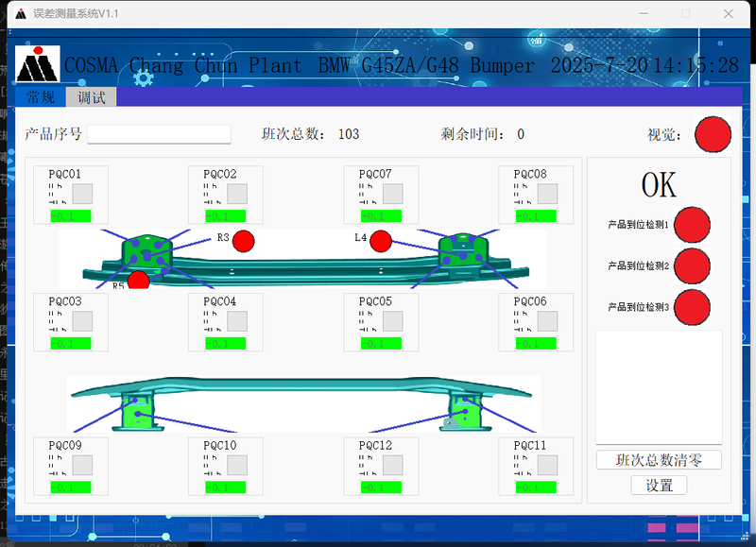The width and height of the screenshot is (756, 547).
Task: Click the bottom bumper view image
Action: [x=303, y=404]
